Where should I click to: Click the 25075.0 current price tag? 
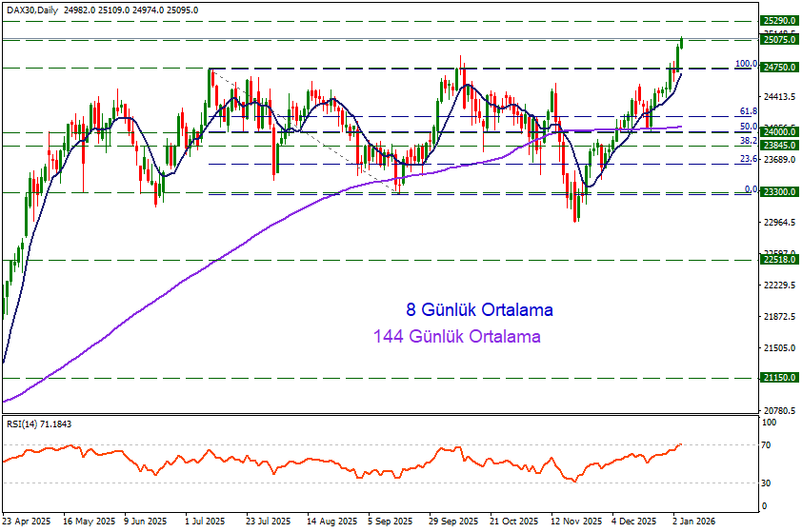(779, 40)
